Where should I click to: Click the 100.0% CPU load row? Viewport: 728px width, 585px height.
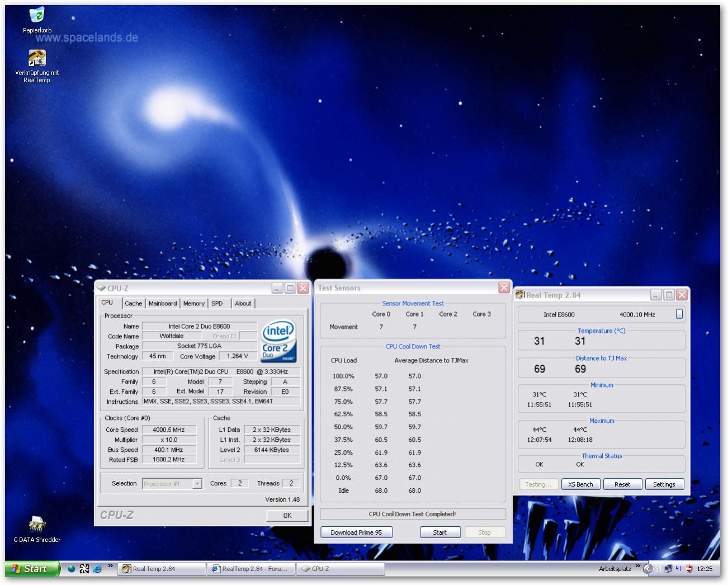(x=377, y=376)
